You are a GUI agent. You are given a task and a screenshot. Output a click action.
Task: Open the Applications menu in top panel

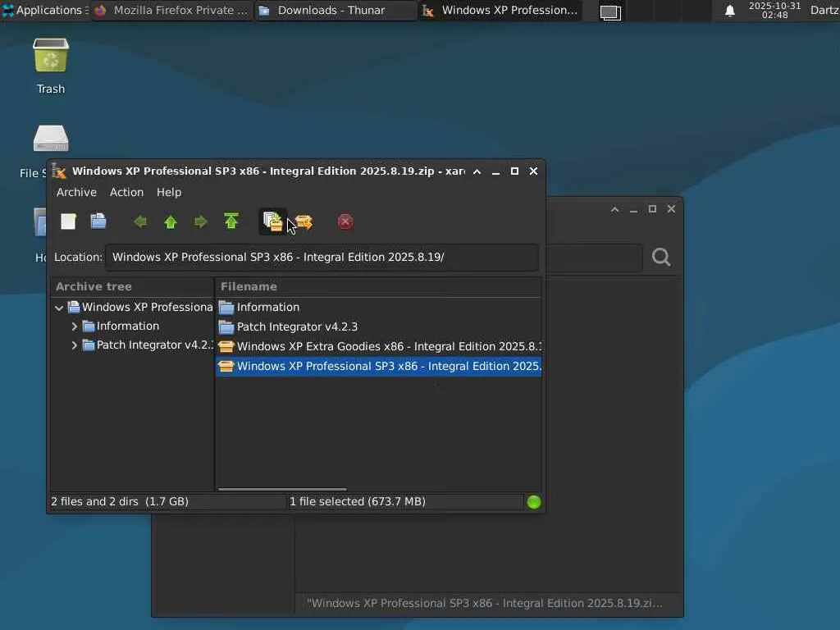[x=45, y=10]
